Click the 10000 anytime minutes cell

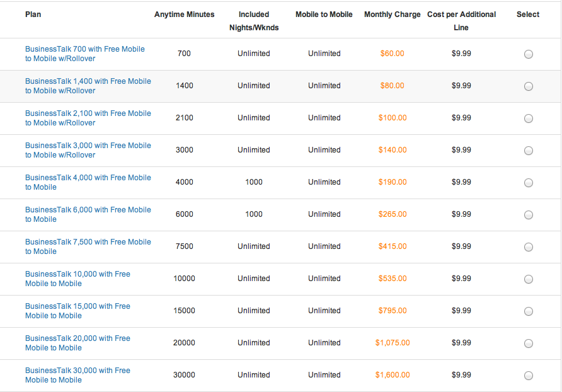point(184,279)
